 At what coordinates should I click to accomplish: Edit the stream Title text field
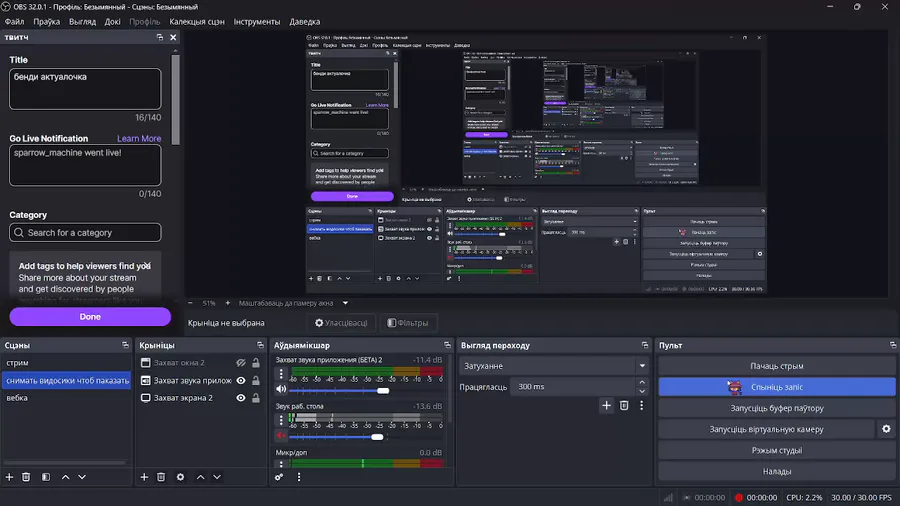coord(85,89)
